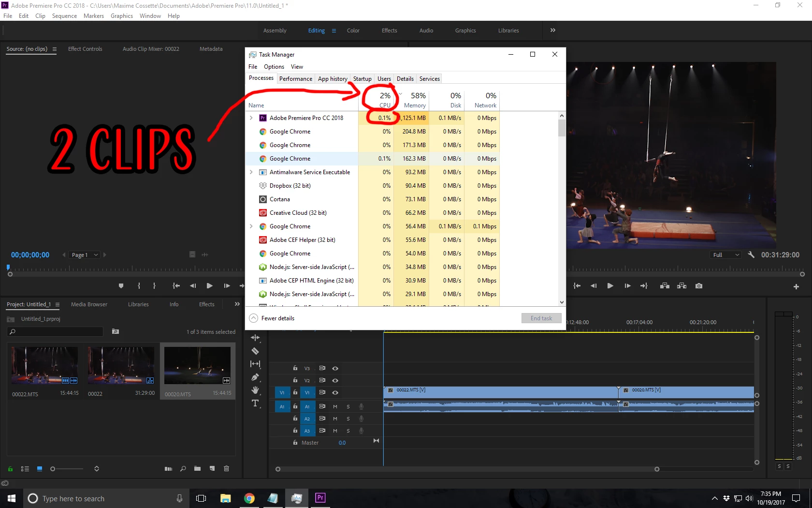Expand the Antimalware Service Executable process
812x508 pixels.
pos(251,172)
